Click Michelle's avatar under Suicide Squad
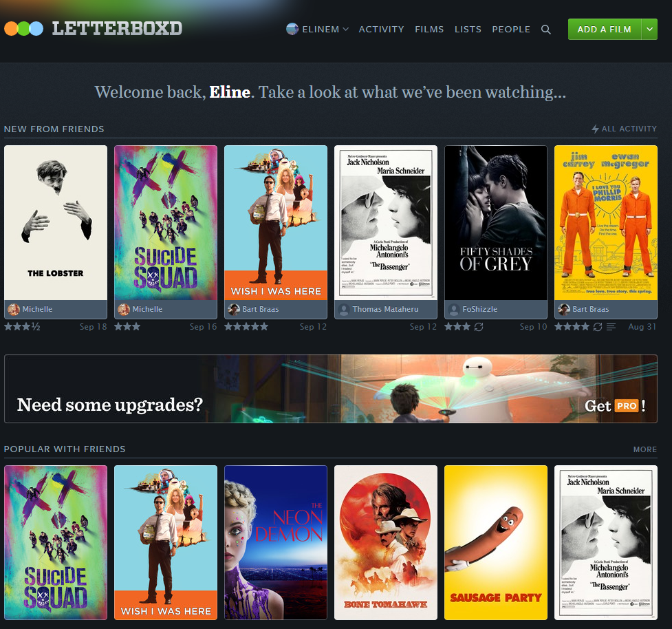 pyautogui.click(x=124, y=309)
